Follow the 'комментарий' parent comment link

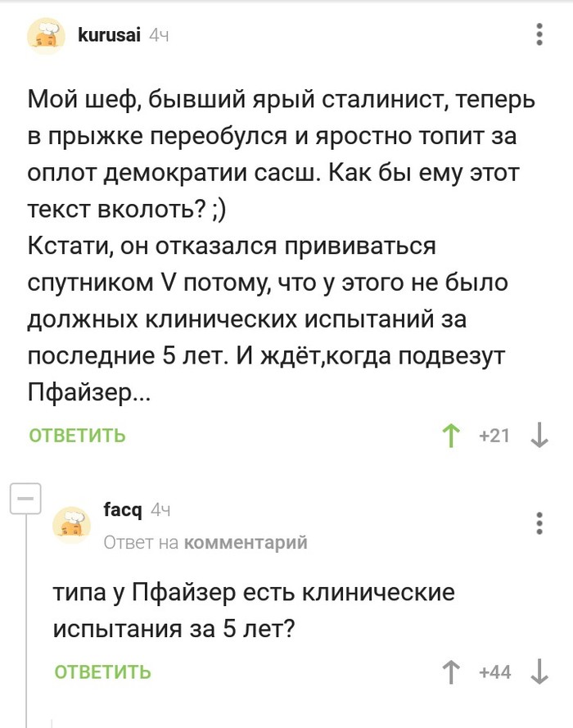click(246, 542)
